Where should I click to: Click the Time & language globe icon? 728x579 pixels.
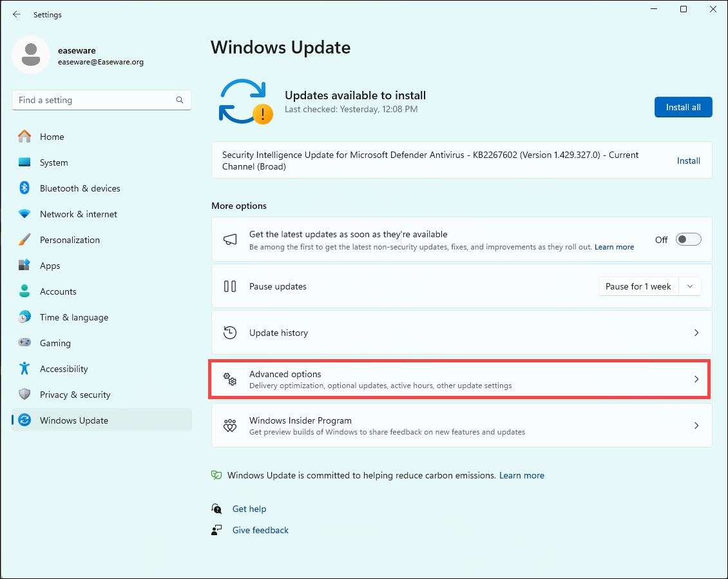[24, 317]
